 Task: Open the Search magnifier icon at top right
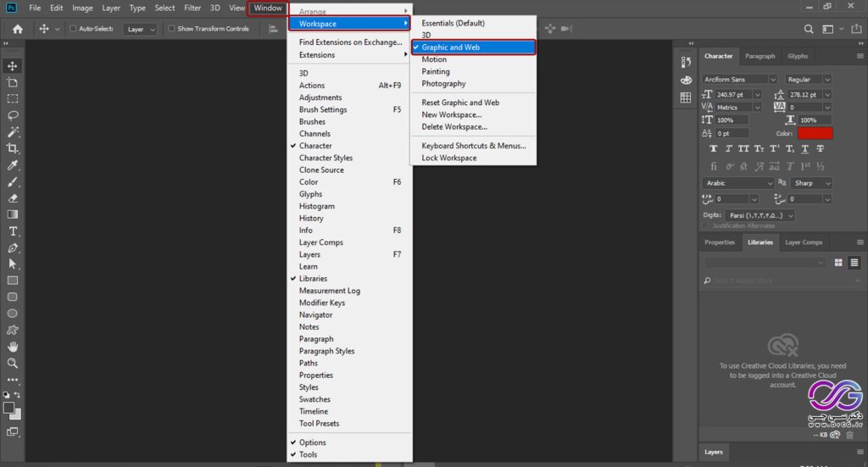(809, 29)
